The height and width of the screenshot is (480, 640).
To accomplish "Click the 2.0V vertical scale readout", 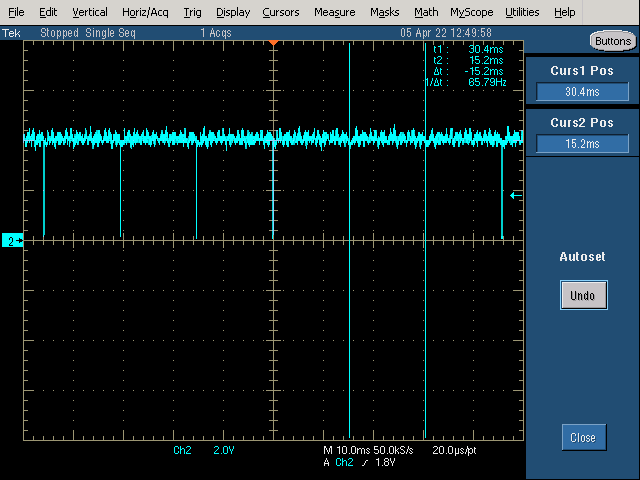I will (x=224, y=450).
